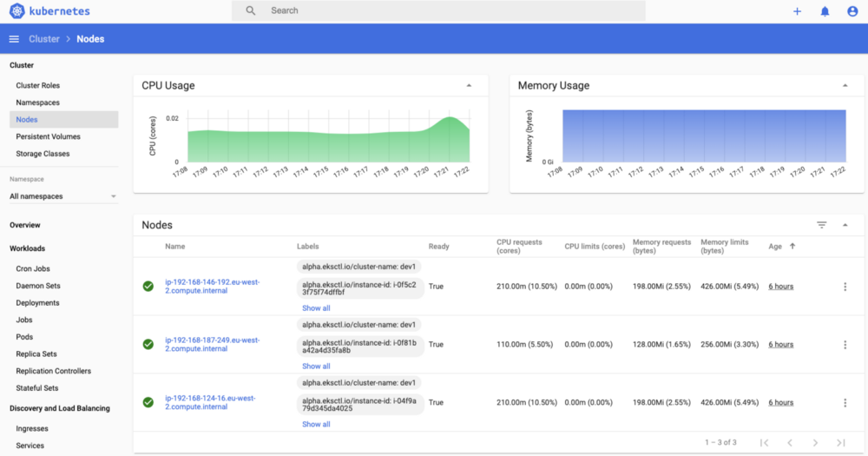Click the Nodes table filter icon
Screen dimensions: 868x456
[821, 225]
